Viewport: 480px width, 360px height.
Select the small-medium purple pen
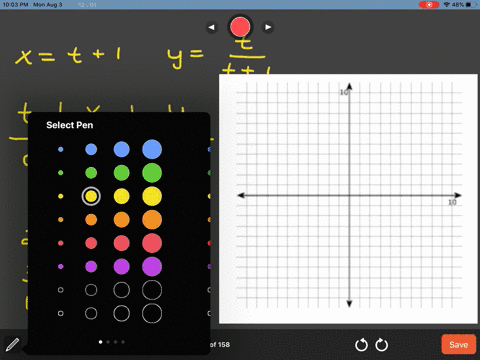(91, 267)
